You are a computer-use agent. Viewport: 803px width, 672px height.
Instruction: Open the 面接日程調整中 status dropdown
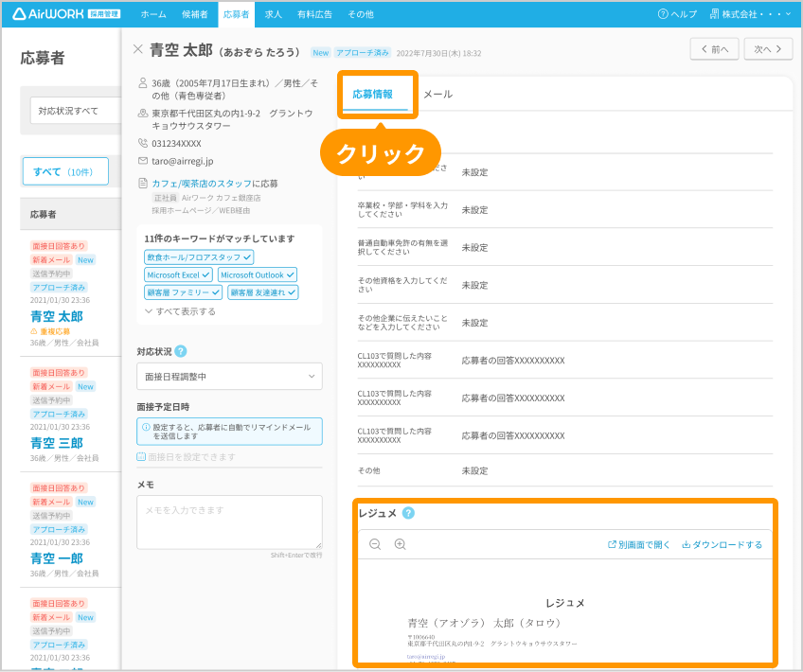tap(229, 376)
